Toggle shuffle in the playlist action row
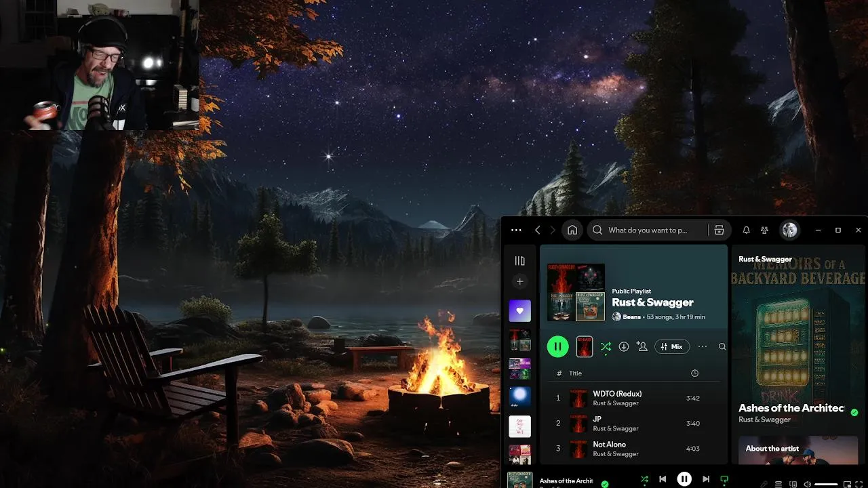The width and height of the screenshot is (868, 488). pyautogui.click(x=606, y=346)
